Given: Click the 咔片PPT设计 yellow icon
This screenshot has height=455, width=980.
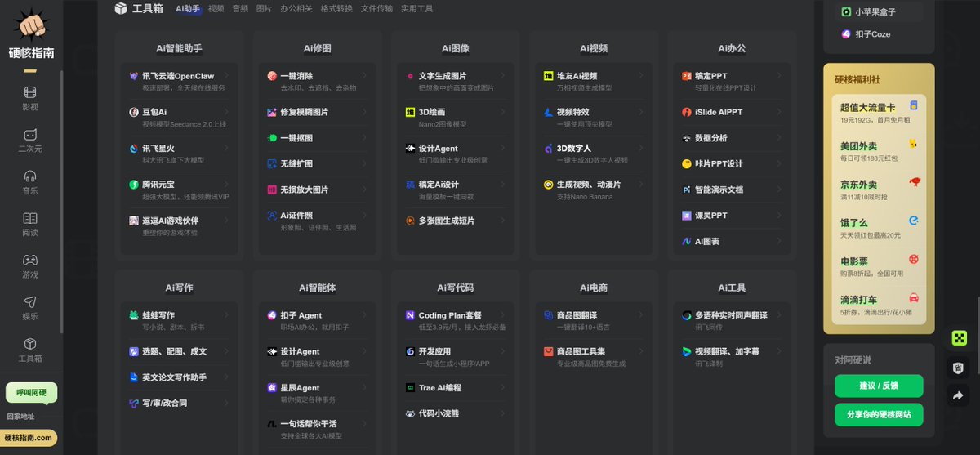Looking at the screenshot, I should click(687, 163).
